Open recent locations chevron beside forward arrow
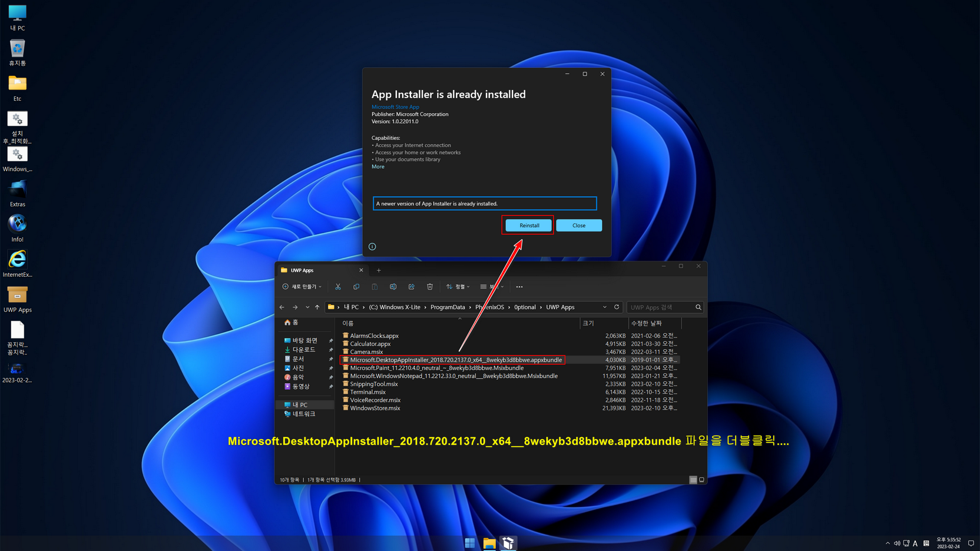This screenshot has width=980, height=551. click(307, 307)
